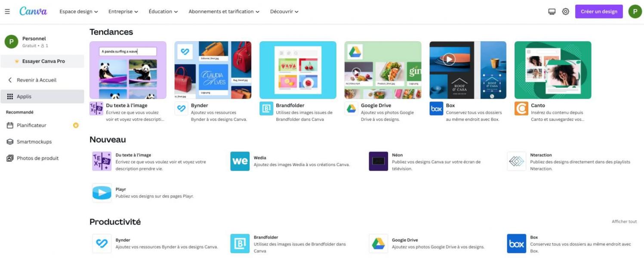
Task: Click the Applis grid icon
Action: (x=10, y=97)
